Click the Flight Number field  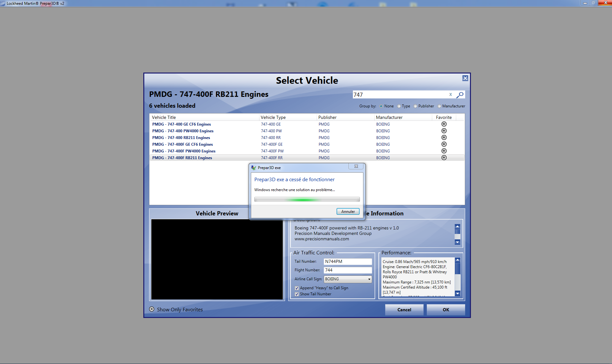coord(348,270)
